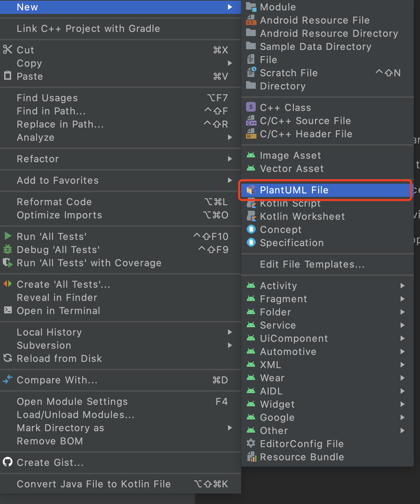
Task: Click the C++ Class icon
Action: tap(251, 107)
